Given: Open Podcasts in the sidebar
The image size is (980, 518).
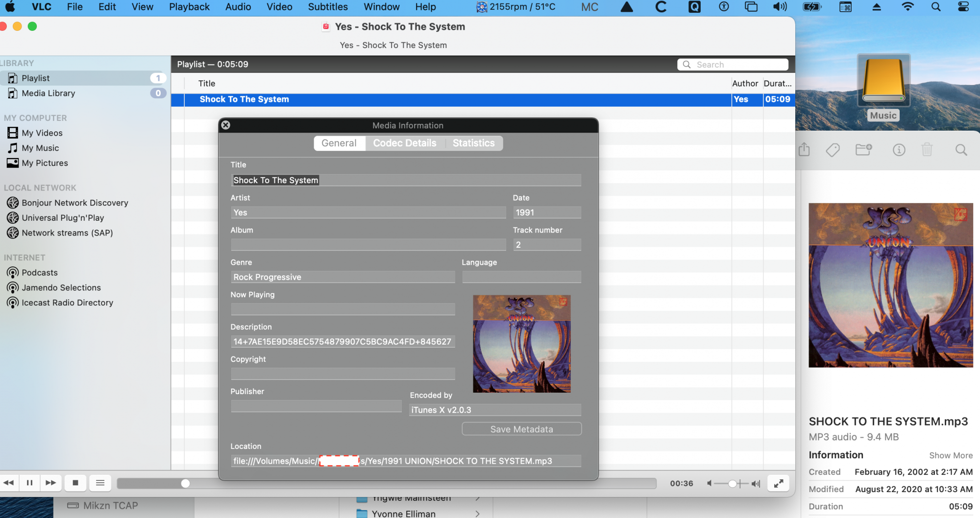Looking at the screenshot, I should 40,273.
